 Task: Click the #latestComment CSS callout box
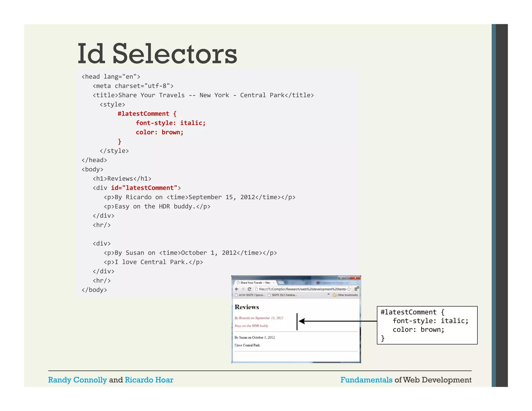point(427,325)
